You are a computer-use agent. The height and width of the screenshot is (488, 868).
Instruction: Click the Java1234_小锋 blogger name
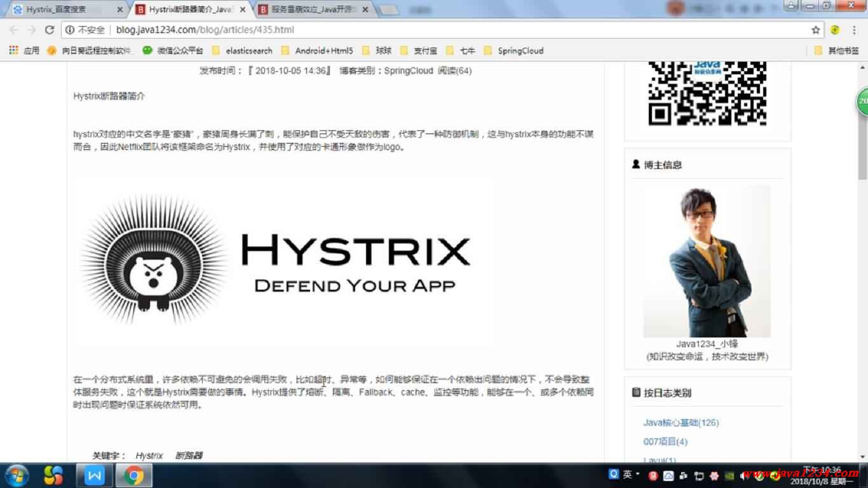click(x=707, y=344)
